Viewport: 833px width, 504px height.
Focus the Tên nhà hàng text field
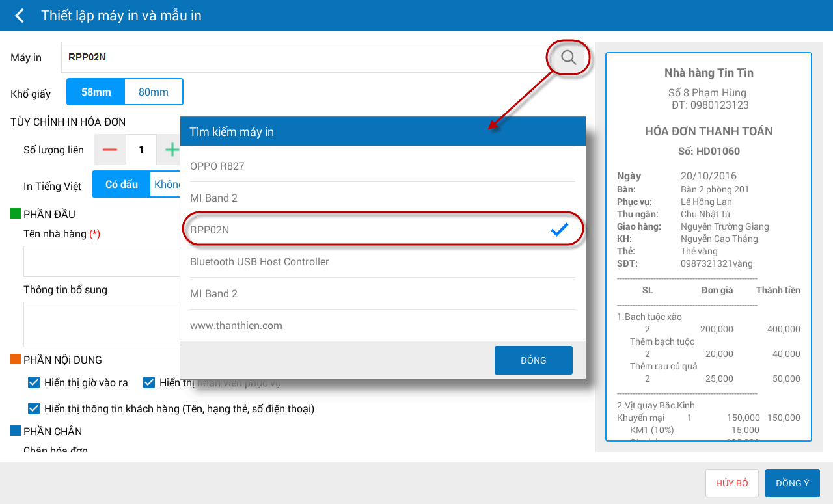pyautogui.click(x=102, y=261)
